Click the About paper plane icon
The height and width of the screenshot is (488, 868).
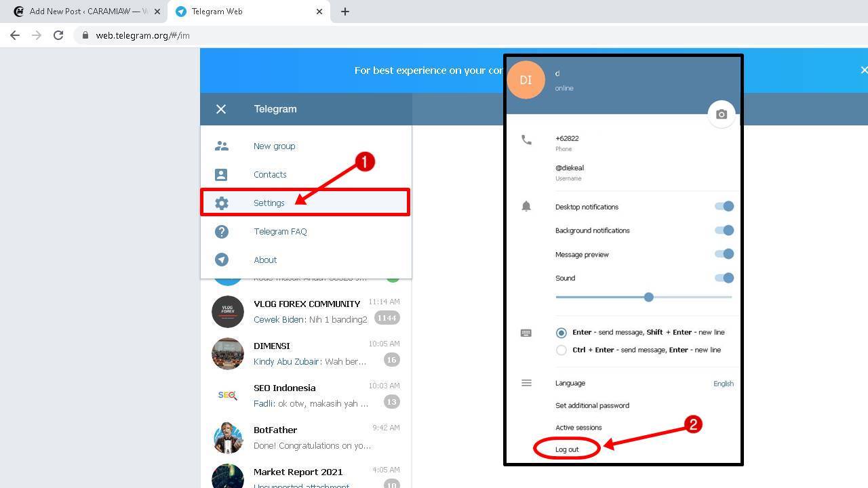tap(222, 260)
